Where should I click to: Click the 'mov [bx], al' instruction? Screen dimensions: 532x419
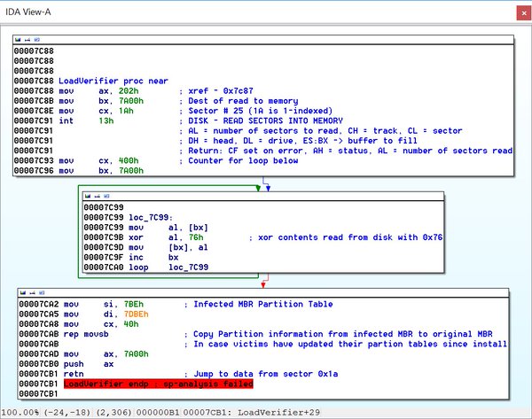point(168,247)
